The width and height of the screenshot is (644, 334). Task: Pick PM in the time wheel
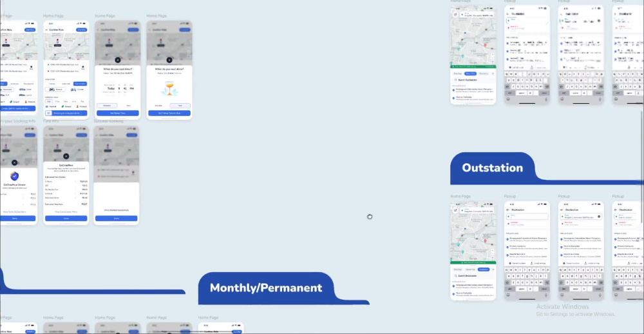[x=131, y=88]
